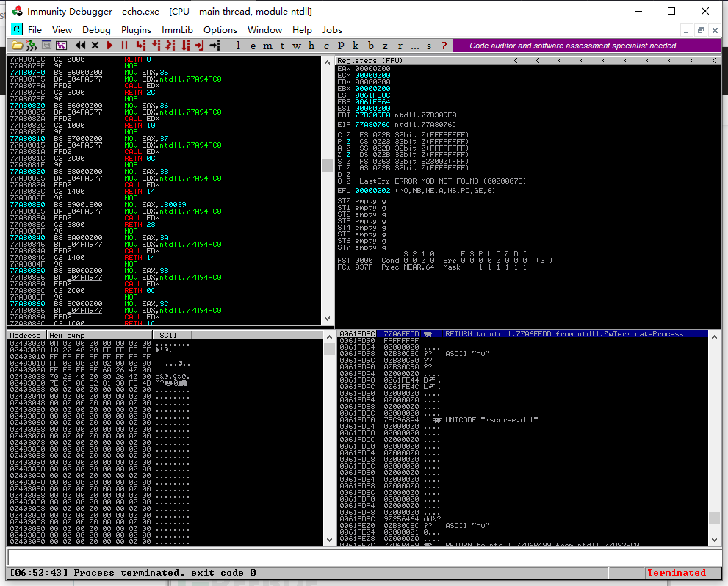
Task: Open the Options menu
Action: [x=220, y=29]
